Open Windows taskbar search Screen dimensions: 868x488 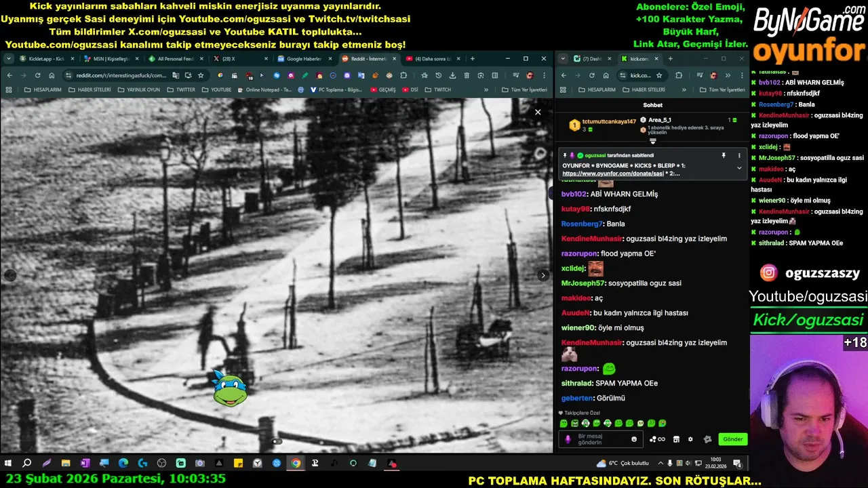click(27, 464)
